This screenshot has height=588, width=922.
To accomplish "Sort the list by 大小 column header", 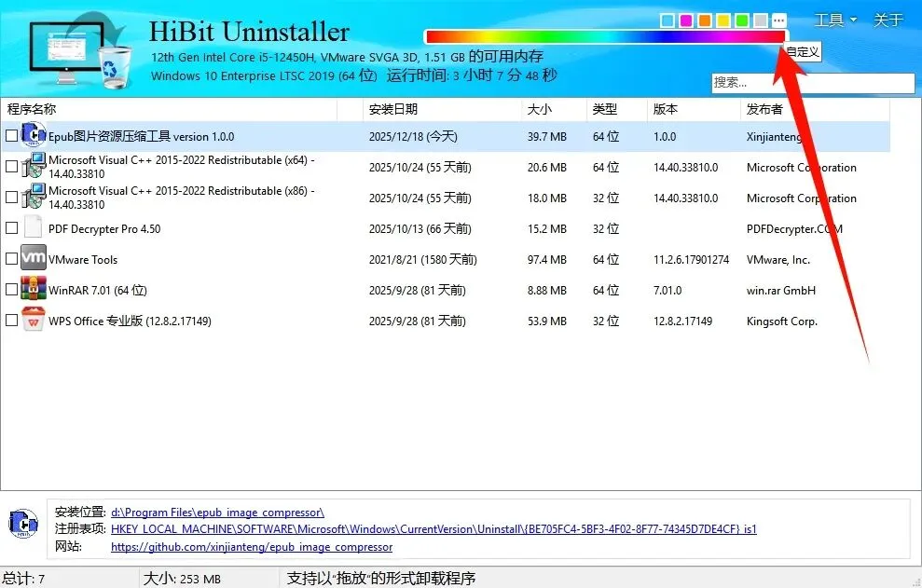I will click(554, 109).
